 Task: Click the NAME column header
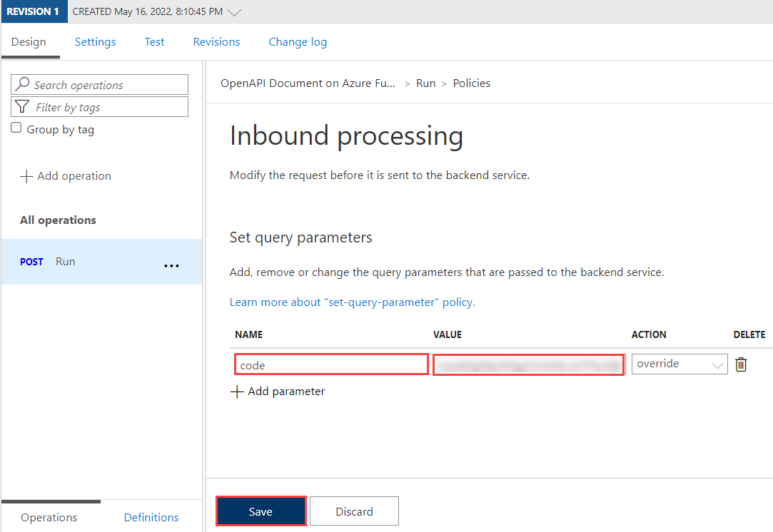[249, 334]
